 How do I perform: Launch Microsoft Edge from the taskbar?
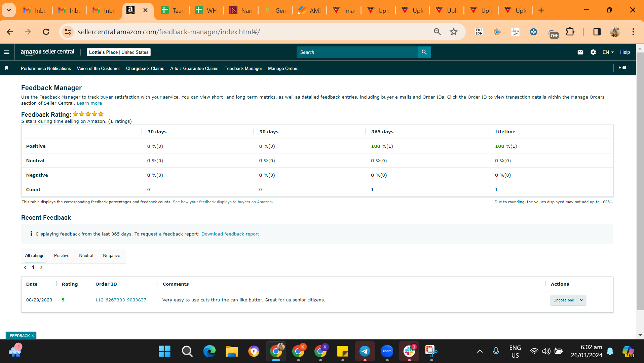tap(209, 352)
